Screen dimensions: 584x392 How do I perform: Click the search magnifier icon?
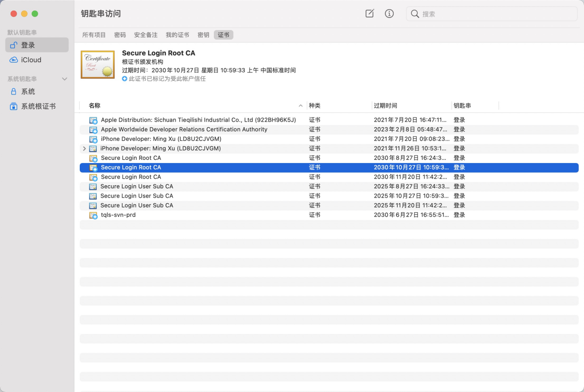[415, 14]
